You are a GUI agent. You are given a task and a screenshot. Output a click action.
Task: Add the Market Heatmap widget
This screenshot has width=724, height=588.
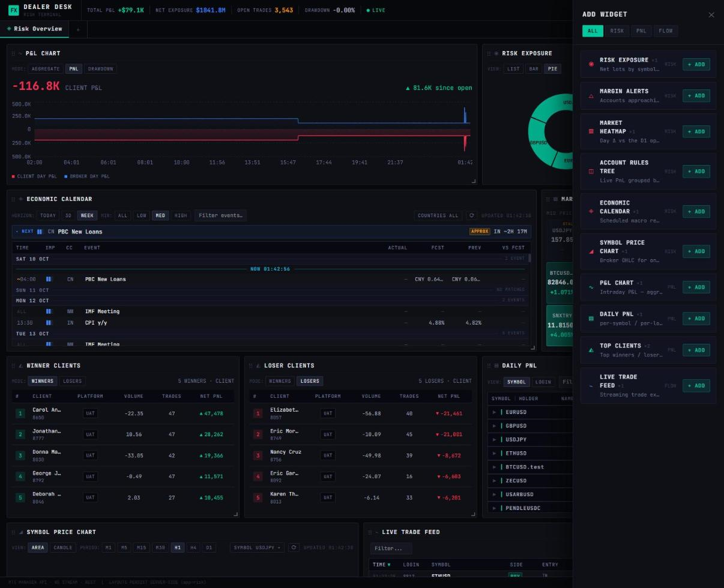click(x=696, y=131)
